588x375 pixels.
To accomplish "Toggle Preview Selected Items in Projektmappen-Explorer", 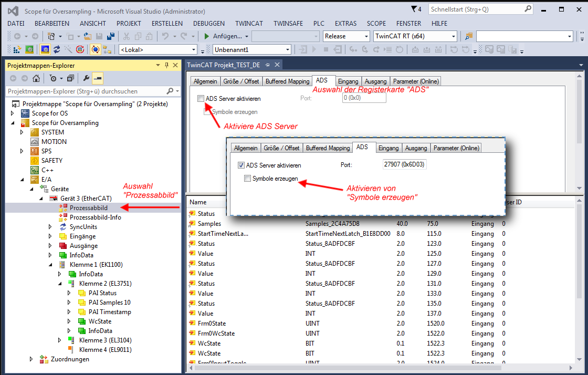I will pos(98,78).
